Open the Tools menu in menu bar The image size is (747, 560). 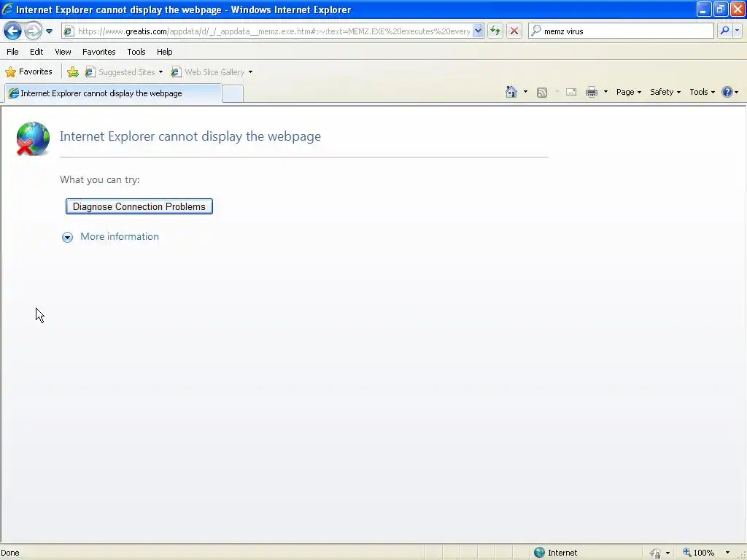click(136, 52)
